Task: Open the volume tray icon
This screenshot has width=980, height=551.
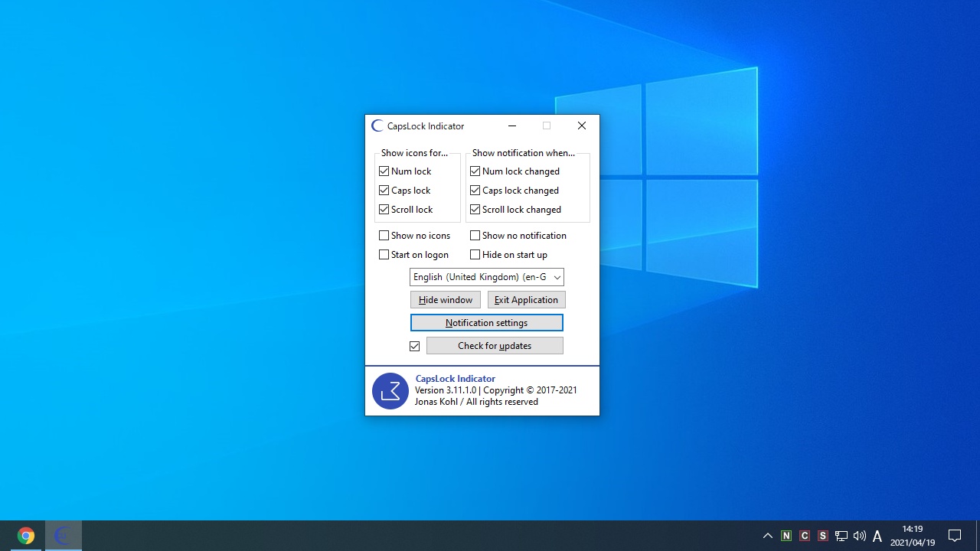Action: (860, 536)
